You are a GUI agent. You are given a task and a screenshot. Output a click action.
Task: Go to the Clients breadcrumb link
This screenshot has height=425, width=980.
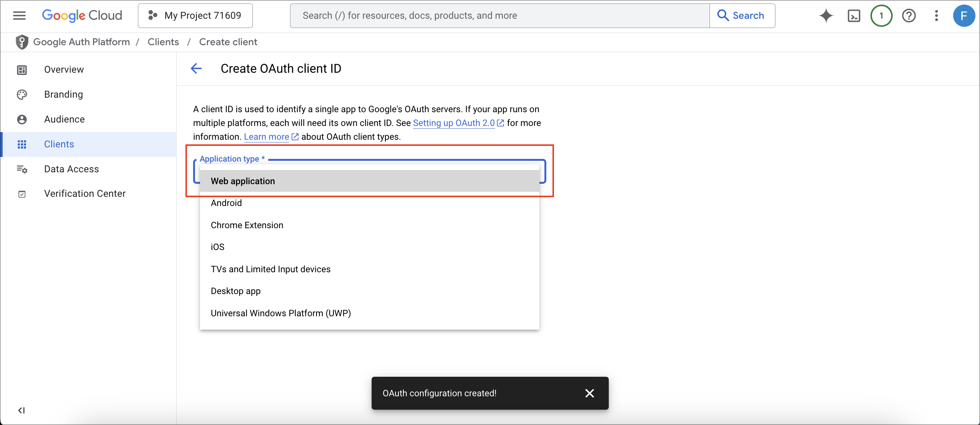pyautogui.click(x=163, y=42)
